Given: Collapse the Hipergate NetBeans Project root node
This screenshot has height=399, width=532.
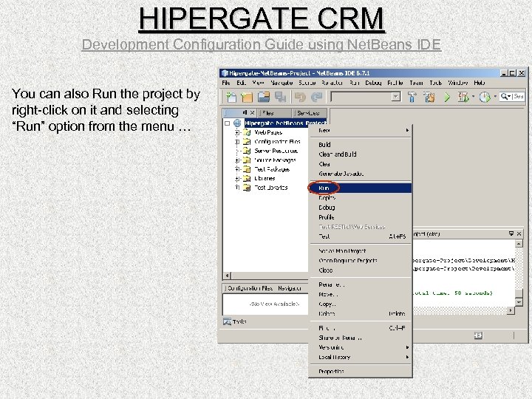Looking at the screenshot, I should tap(228, 123).
